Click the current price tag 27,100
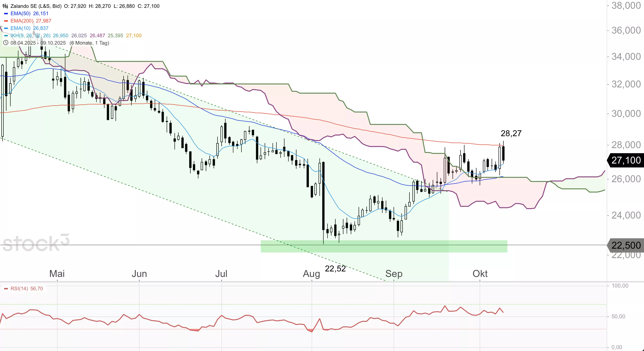Viewport: 644px width, 351px height. point(626,160)
